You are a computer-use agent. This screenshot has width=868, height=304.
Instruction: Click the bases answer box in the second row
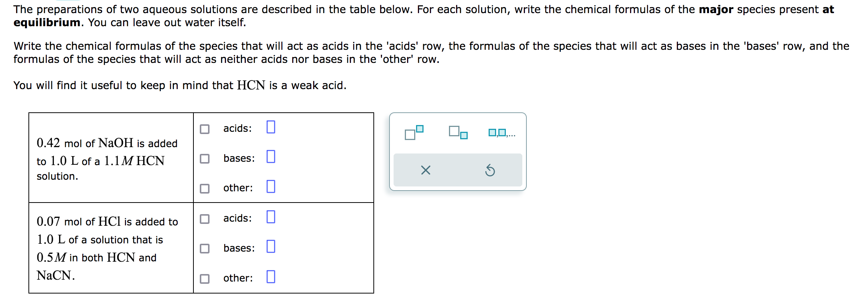point(271,247)
